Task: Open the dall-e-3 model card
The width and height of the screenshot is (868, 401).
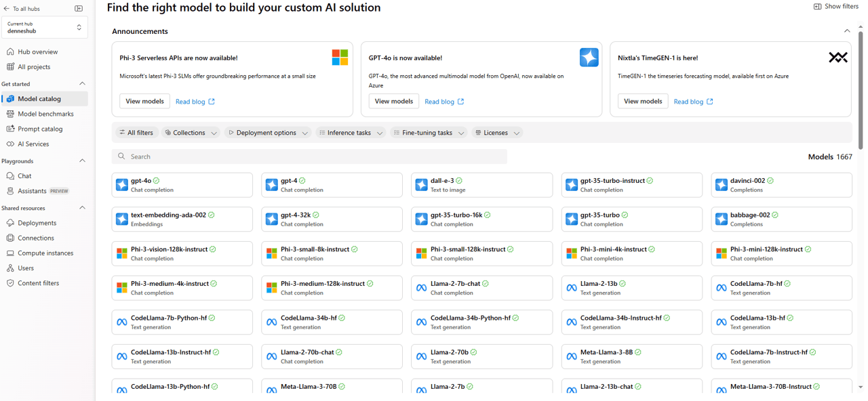Action: (481, 185)
